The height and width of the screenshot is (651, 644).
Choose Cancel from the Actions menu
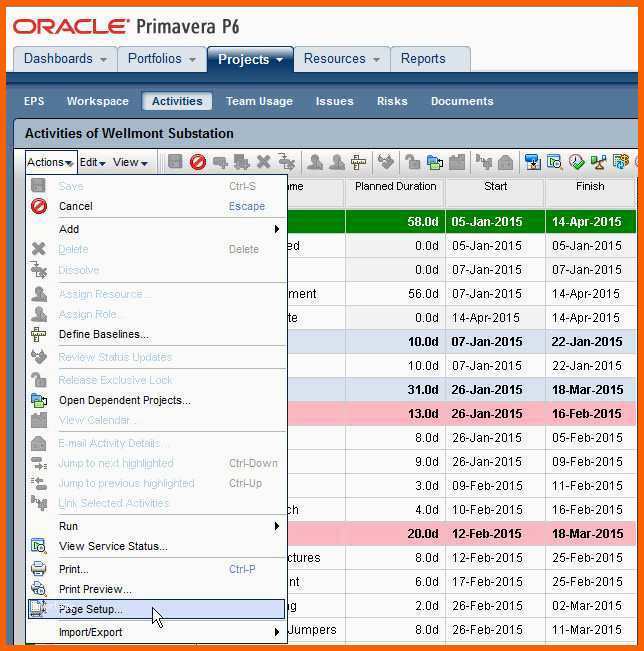click(157, 206)
